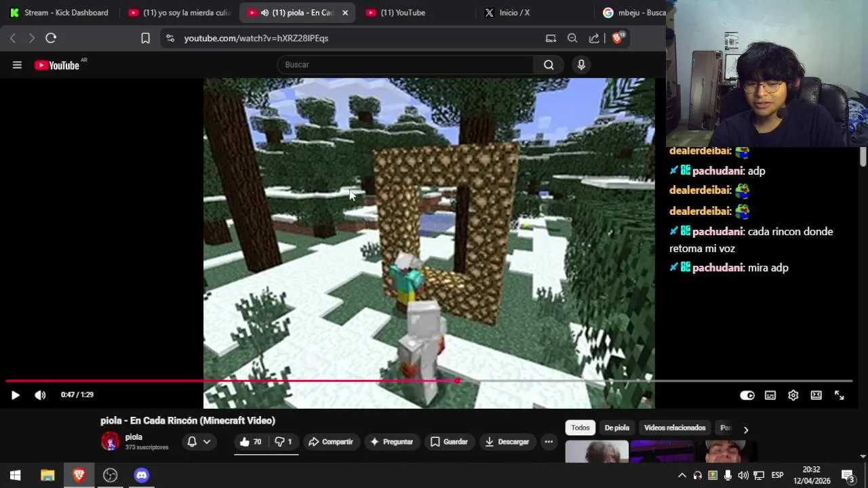Open Windows Start menu

click(15, 475)
